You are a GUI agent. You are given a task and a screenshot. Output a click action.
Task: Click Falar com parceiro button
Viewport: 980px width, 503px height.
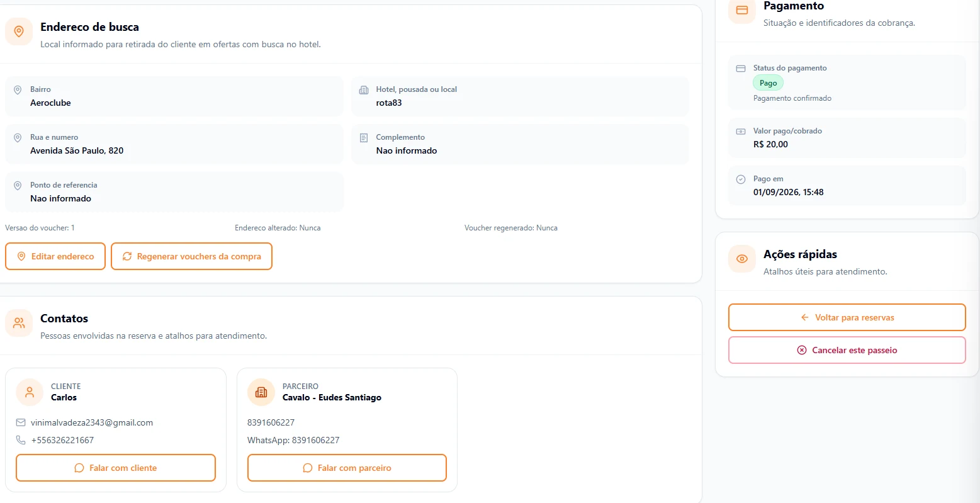click(x=347, y=468)
